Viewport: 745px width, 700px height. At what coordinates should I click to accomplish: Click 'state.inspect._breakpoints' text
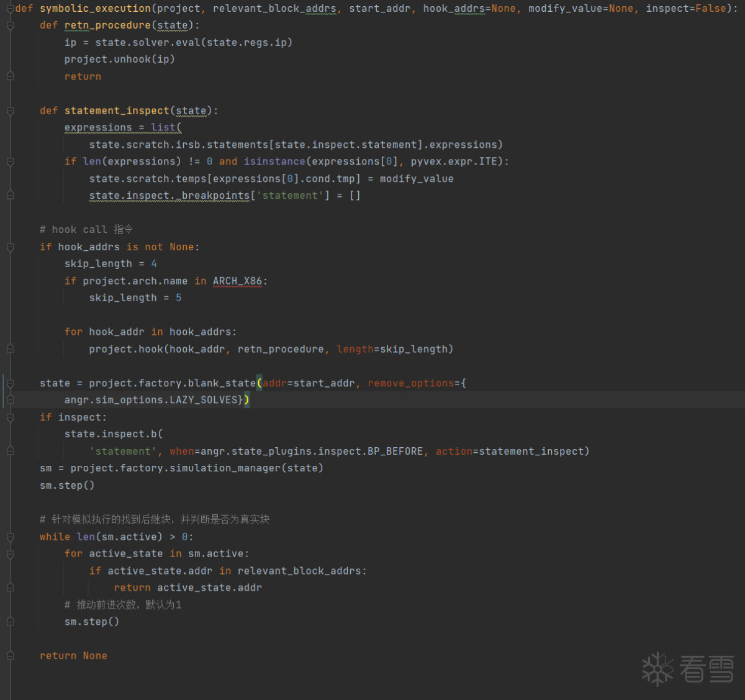pos(169,196)
